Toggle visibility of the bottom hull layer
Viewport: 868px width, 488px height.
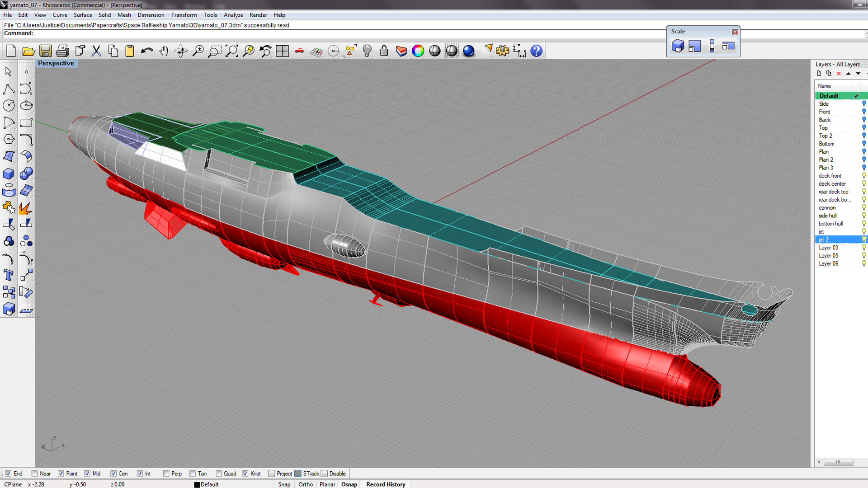tap(864, 223)
